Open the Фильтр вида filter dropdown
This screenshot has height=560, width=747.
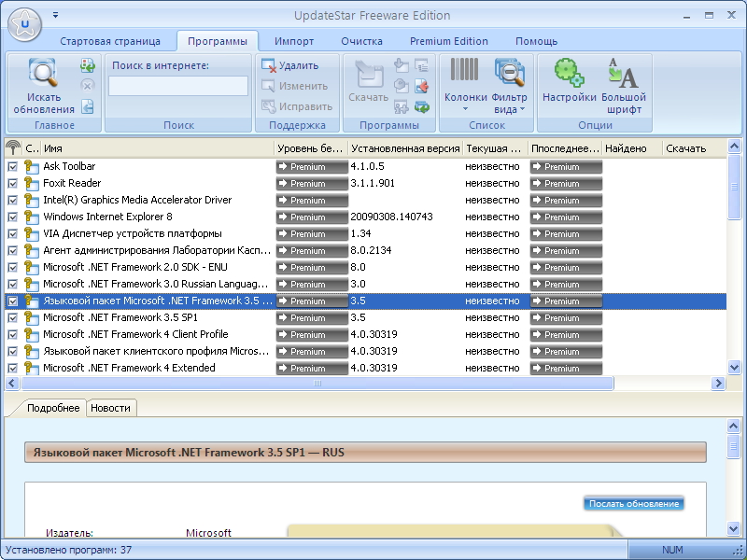point(509,86)
